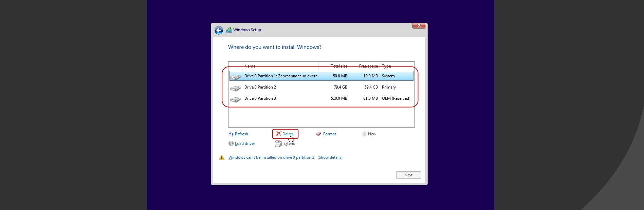Click the yellow warning triangle icon
Screen dimensions: 644x210
pyautogui.click(x=222, y=157)
